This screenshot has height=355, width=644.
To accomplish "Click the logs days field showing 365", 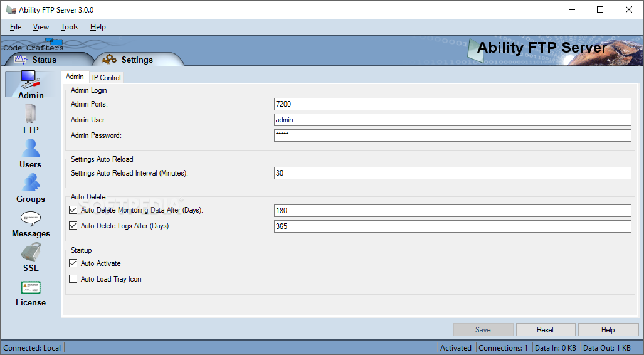I will [x=453, y=226].
